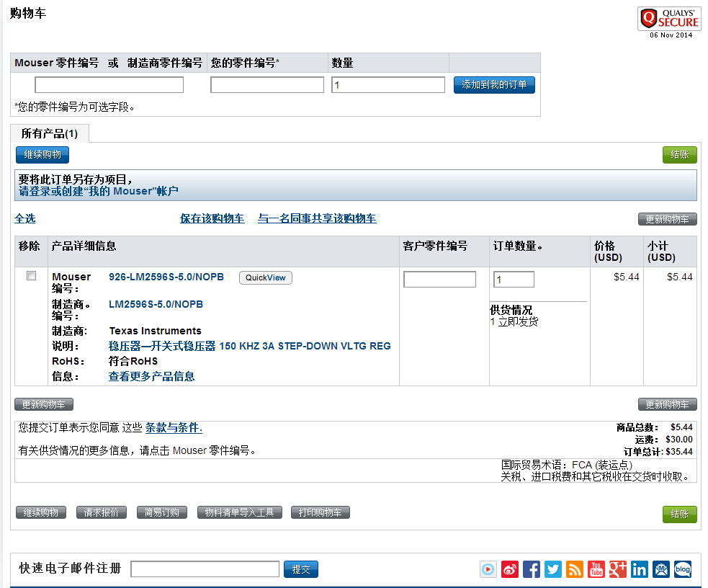The width and height of the screenshot is (708, 588).
Task: Click the 查看更多产品信息 link
Action: (x=152, y=377)
